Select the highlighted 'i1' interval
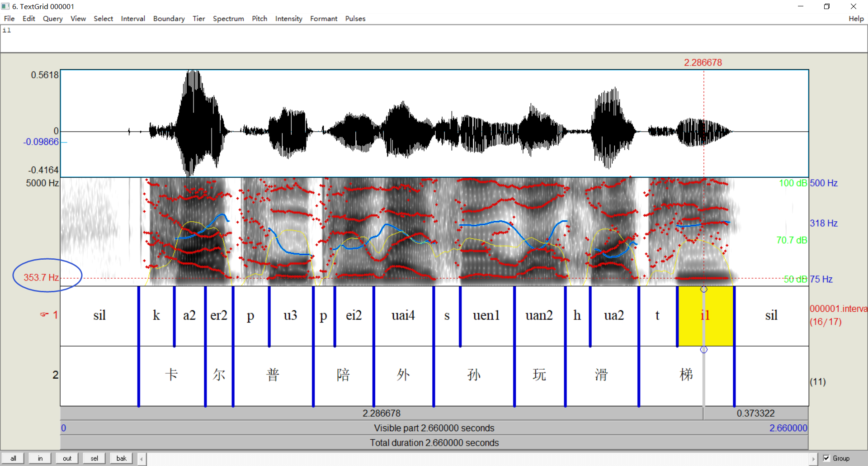868x466 pixels. point(705,315)
